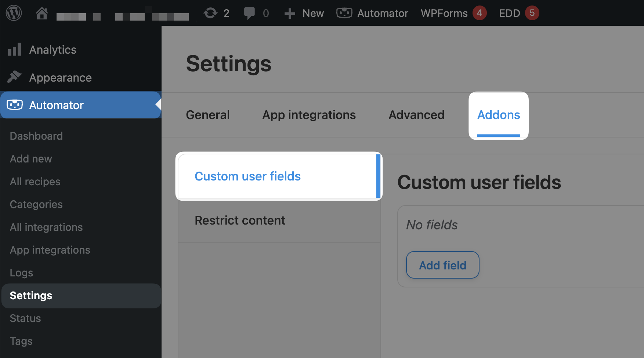The image size is (644, 358).
Task: Open Logs from the Automator submenu
Action: [x=21, y=273]
